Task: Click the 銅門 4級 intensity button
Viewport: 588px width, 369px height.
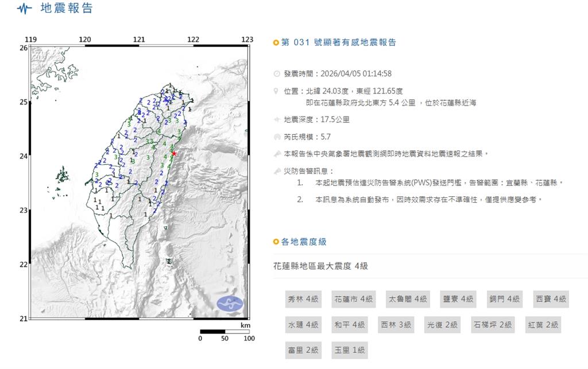Action: click(x=505, y=299)
